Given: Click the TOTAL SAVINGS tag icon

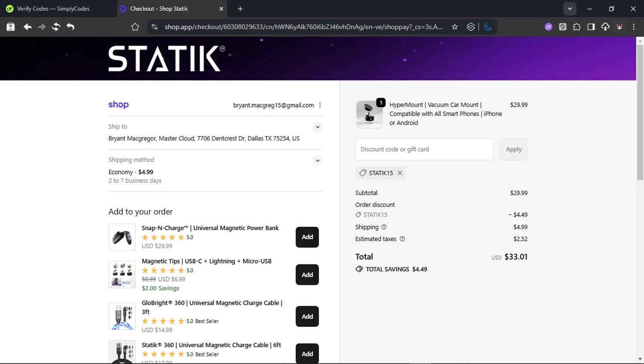Looking at the screenshot, I should tap(359, 269).
